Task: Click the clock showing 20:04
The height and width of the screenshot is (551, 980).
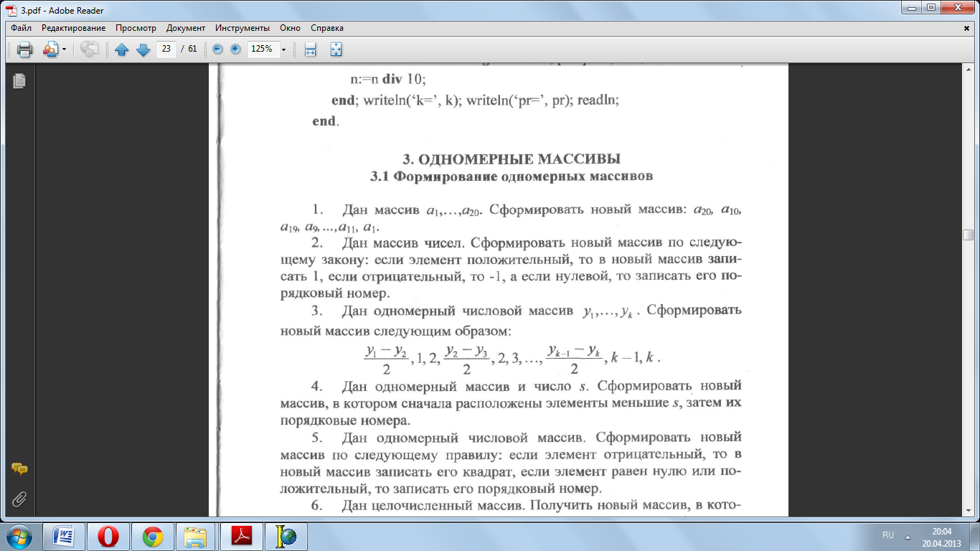Action: (941, 532)
